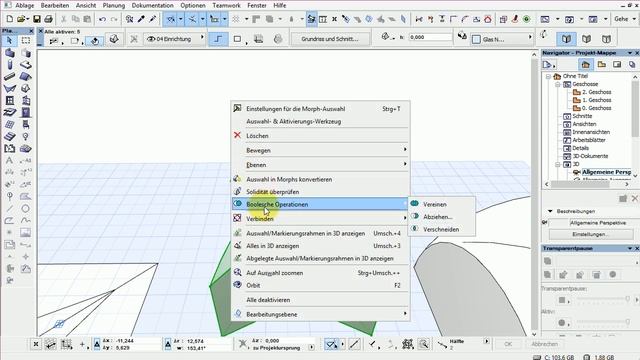The width and height of the screenshot is (640, 360).
Task: Click the third book icon in info box
Action: click(606, 39)
